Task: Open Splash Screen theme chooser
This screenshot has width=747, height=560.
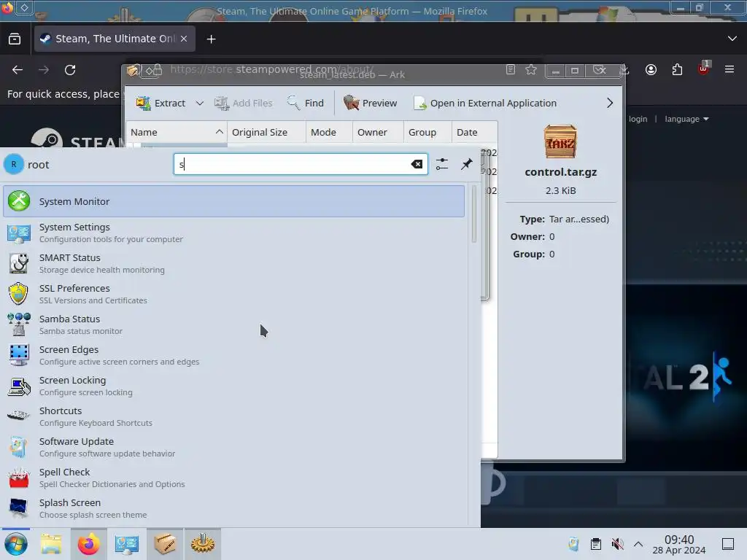Action: pos(233,508)
